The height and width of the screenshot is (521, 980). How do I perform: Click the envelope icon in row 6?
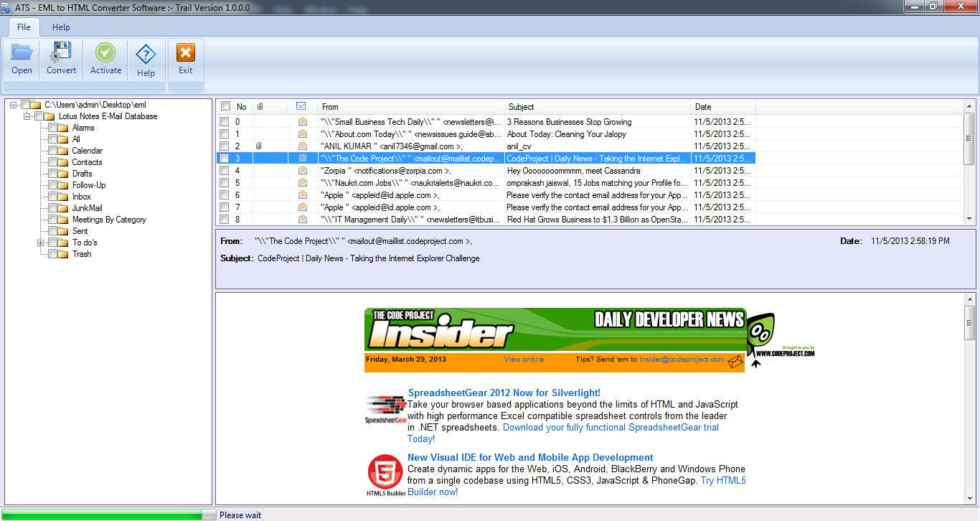click(x=302, y=195)
